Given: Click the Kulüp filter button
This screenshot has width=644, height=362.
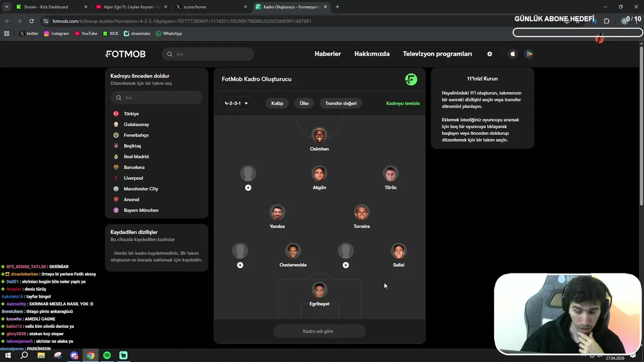Looking at the screenshot, I should (x=277, y=103).
